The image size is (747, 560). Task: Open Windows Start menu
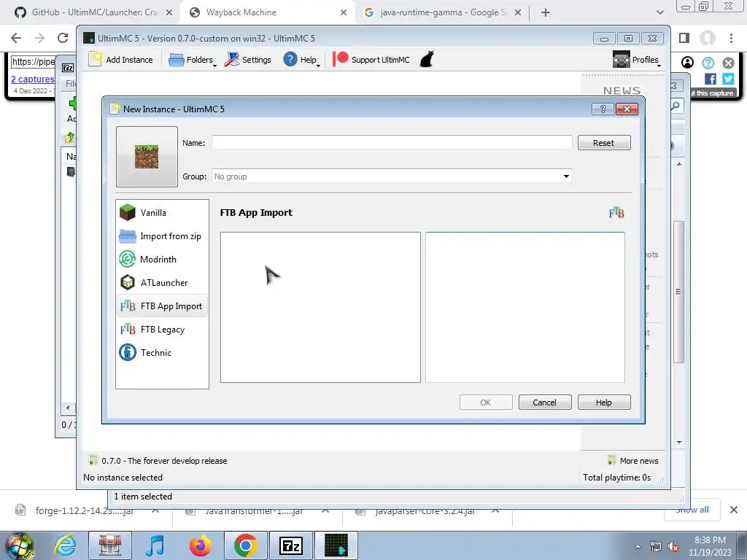pos(19,545)
